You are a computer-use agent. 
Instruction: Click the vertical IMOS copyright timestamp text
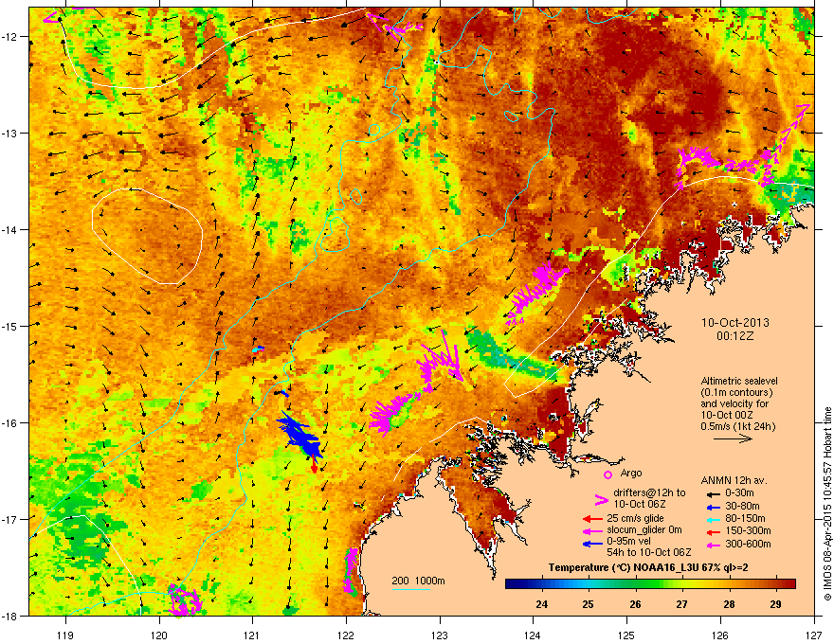[x=827, y=504]
